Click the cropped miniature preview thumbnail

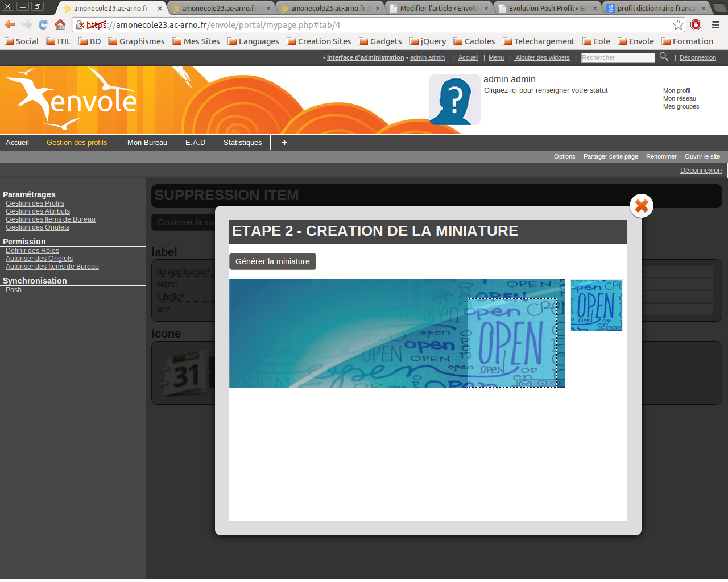pyautogui.click(x=596, y=305)
